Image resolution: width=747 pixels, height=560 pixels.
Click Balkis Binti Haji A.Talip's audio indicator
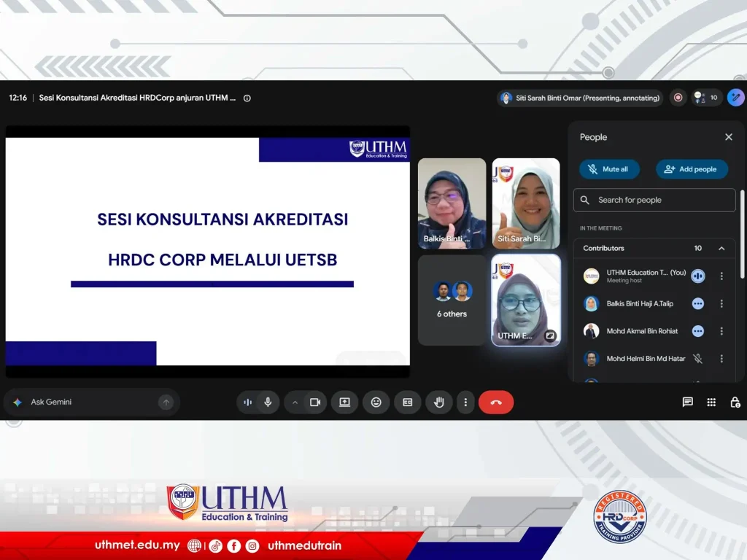697,303
